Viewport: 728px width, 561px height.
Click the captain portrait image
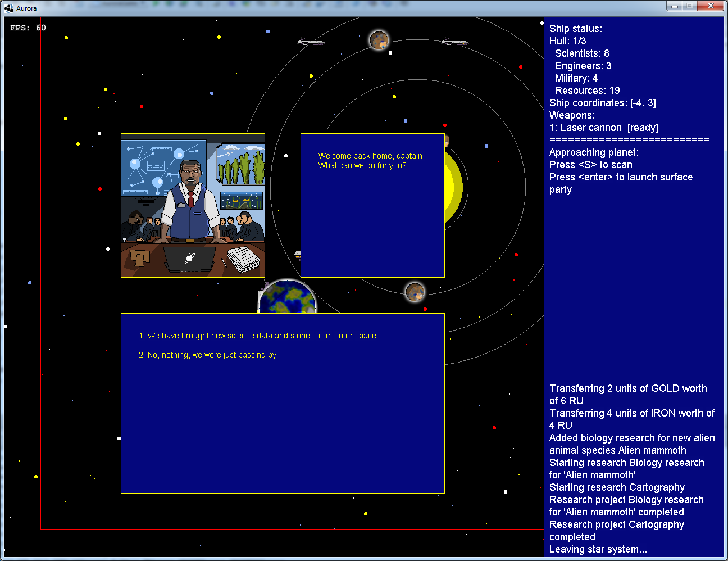click(193, 205)
